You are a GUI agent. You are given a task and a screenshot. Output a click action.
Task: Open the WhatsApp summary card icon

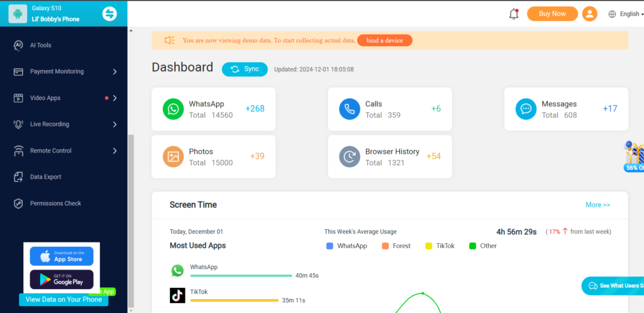point(174,109)
